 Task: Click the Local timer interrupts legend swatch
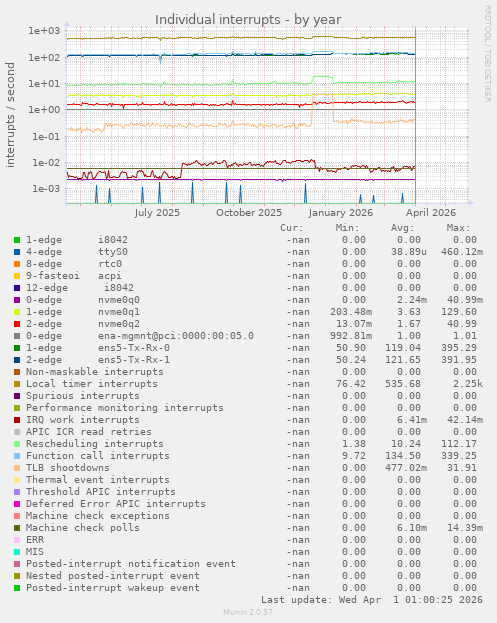17,384
